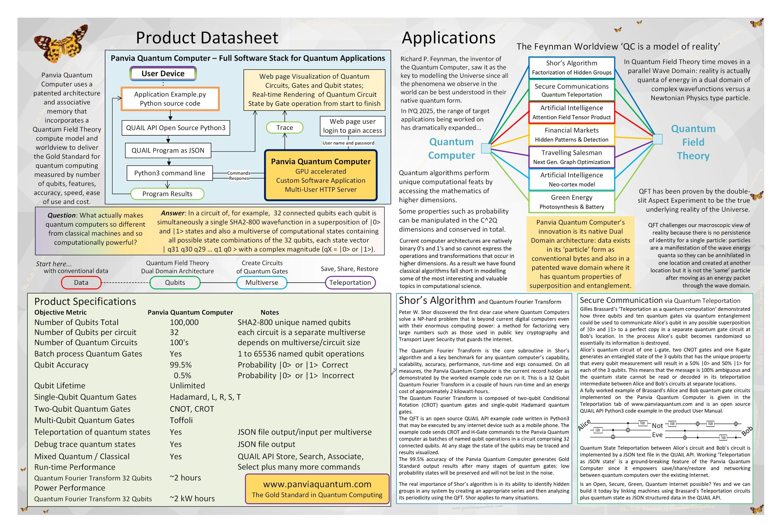Click the 99.5% Qubit Accuracy value

pos(181,365)
